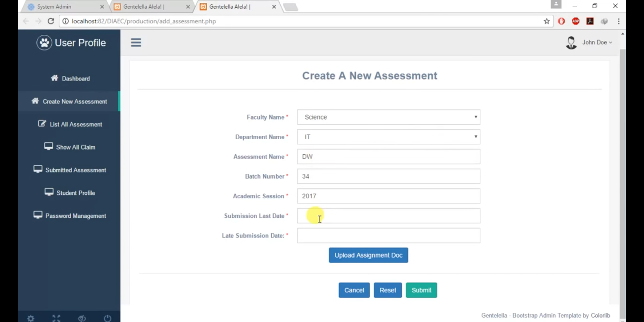The width and height of the screenshot is (644, 322).
Task: Click the Reset button
Action: [388, 290]
